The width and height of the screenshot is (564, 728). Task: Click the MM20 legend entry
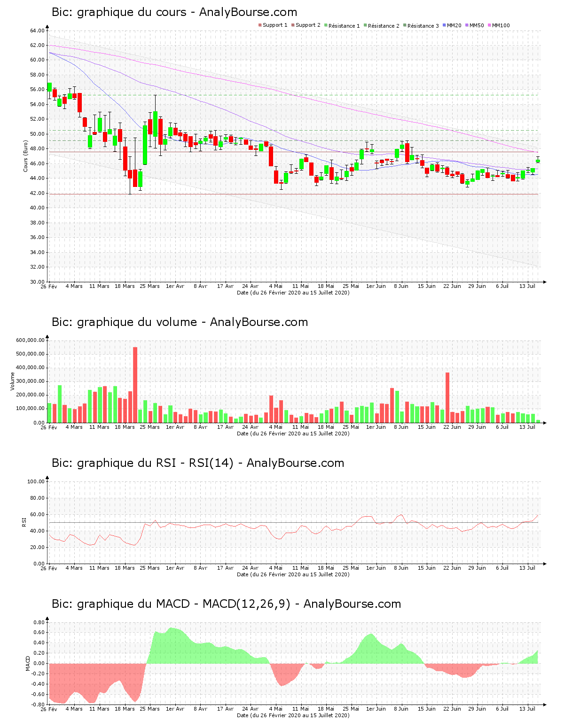point(452,25)
